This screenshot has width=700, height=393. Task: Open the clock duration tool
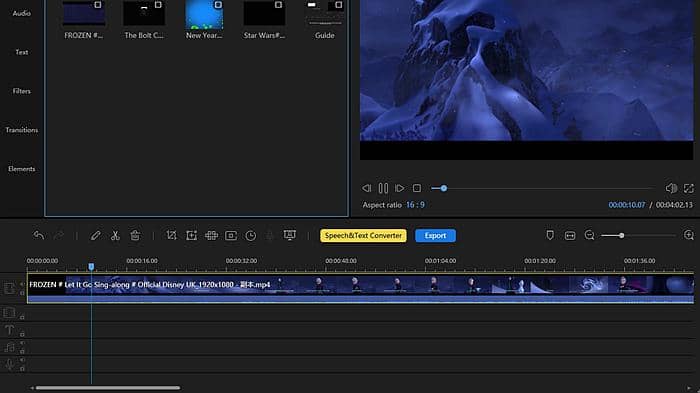click(251, 235)
